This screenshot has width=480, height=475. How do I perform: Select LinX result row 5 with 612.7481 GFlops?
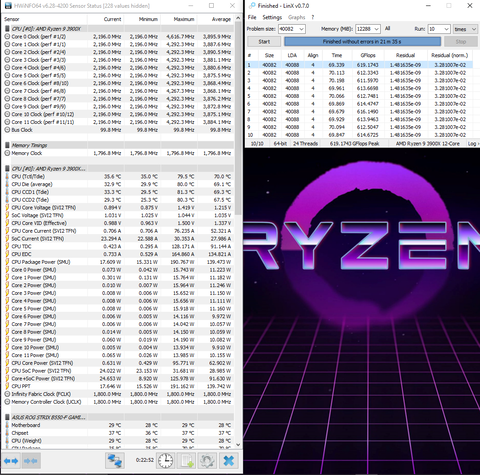359,96
